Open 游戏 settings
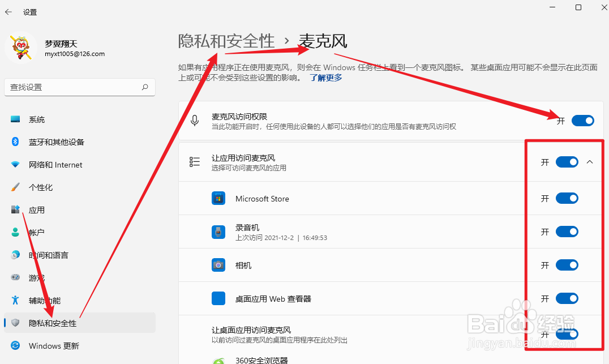609x364 pixels. point(36,277)
